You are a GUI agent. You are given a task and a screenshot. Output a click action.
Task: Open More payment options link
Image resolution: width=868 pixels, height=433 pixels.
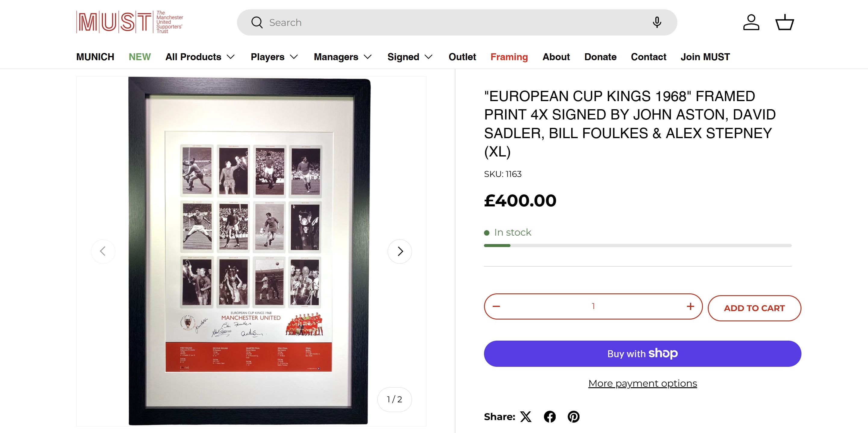click(643, 384)
